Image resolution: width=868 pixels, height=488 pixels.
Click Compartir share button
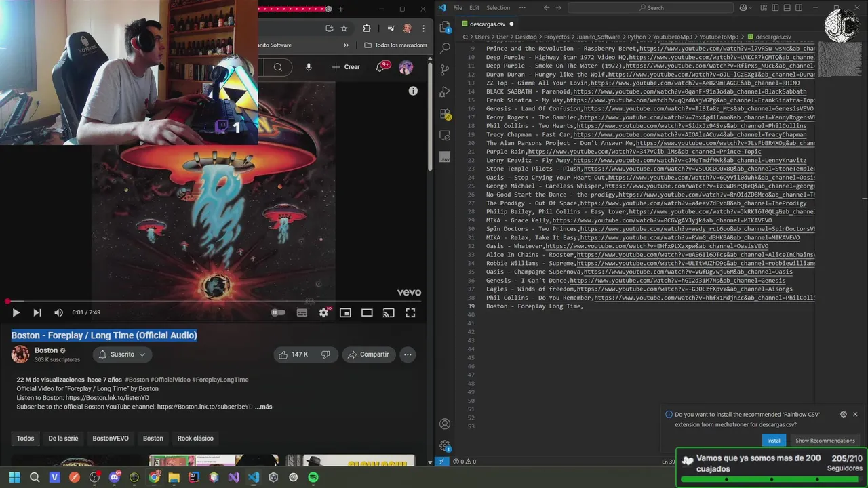tap(368, 354)
